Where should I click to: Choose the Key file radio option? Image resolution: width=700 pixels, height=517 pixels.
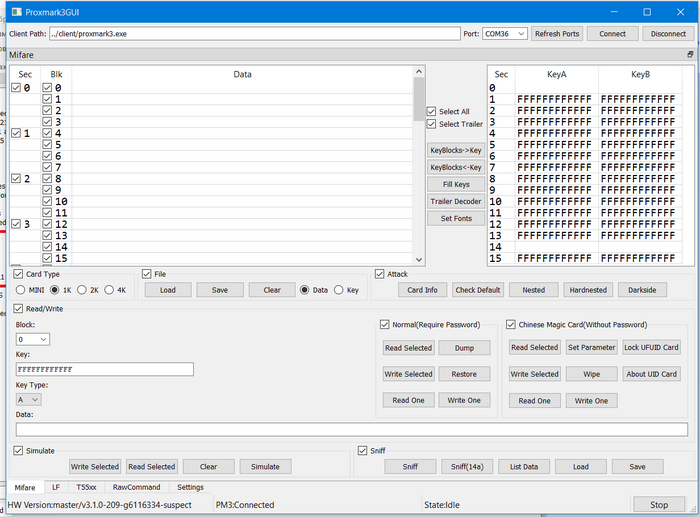(x=339, y=290)
